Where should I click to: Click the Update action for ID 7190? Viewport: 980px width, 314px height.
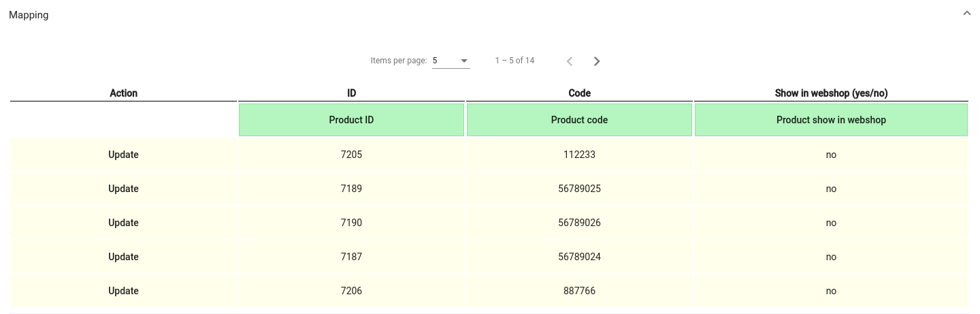click(123, 223)
